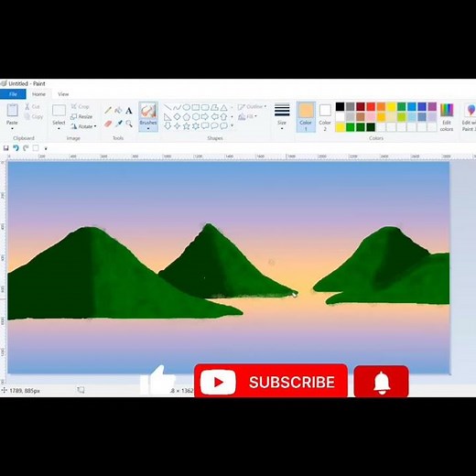Click the Brushes tool icon
Viewport: 476px width, 476px height.
pyautogui.click(x=148, y=111)
